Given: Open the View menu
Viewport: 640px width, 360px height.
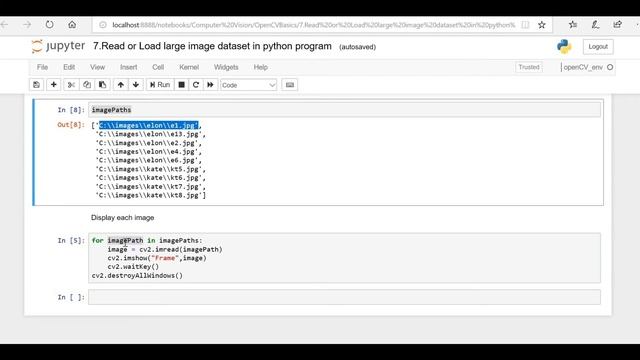Looking at the screenshot, I should pyautogui.click(x=97, y=67).
